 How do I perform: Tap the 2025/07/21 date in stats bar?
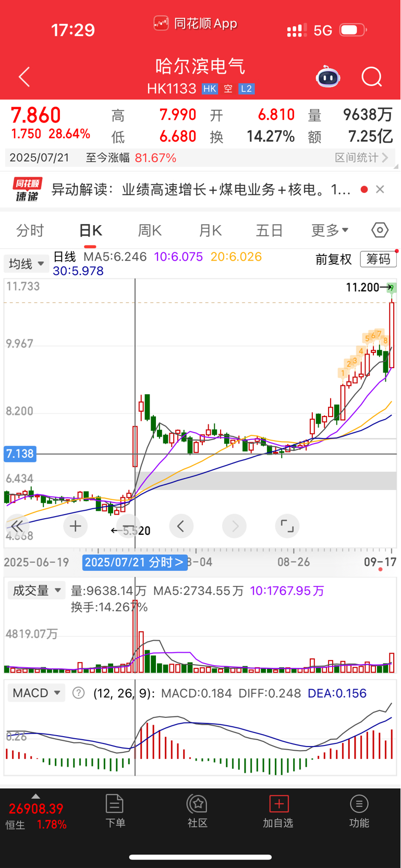40,157
